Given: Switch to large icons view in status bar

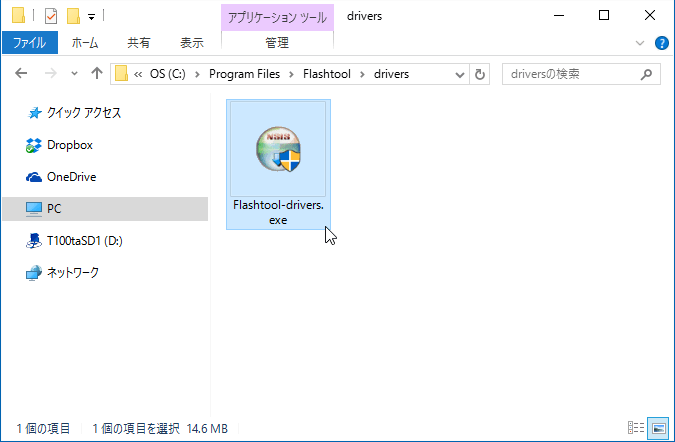Looking at the screenshot, I should pos(659,428).
